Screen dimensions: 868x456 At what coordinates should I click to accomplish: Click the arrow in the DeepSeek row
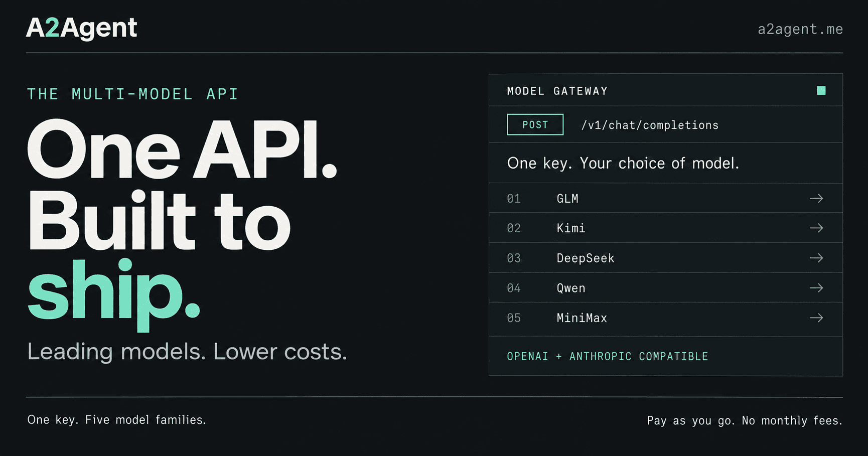point(816,258)
